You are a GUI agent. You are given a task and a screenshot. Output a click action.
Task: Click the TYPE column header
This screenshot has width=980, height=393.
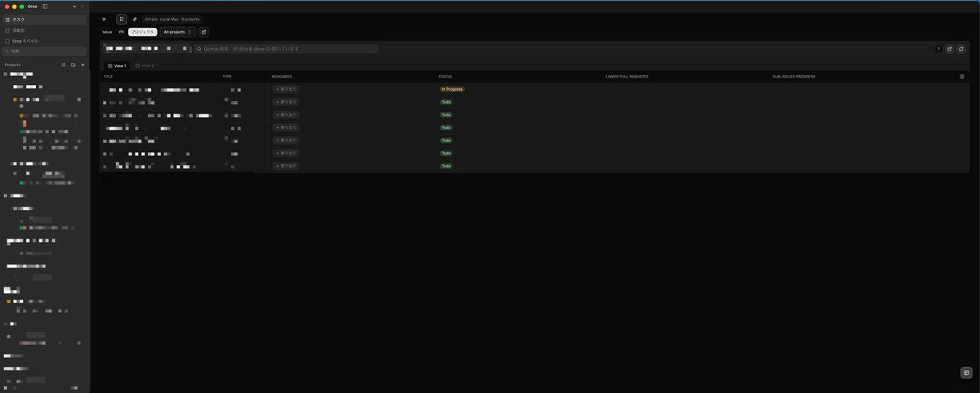coord(227,76)
